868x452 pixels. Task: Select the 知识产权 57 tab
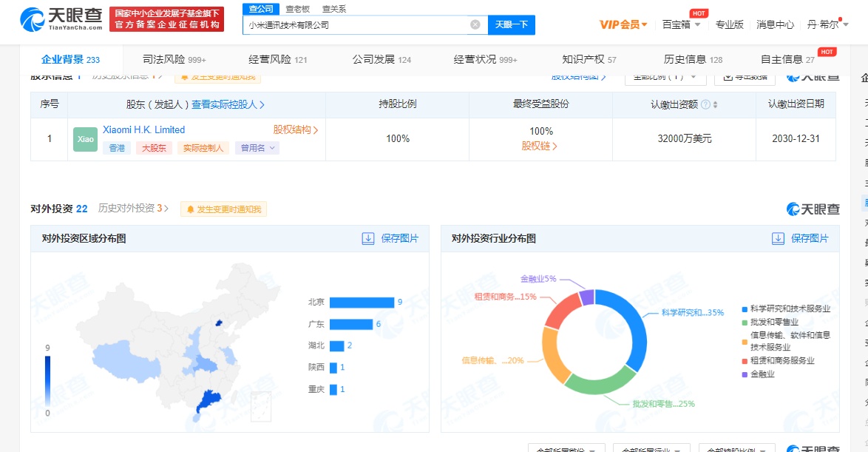pos(589,59)
